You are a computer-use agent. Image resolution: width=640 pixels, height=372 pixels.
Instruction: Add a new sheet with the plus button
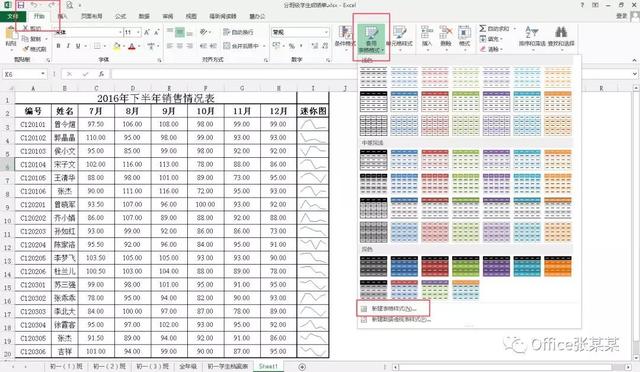(302, 367)
